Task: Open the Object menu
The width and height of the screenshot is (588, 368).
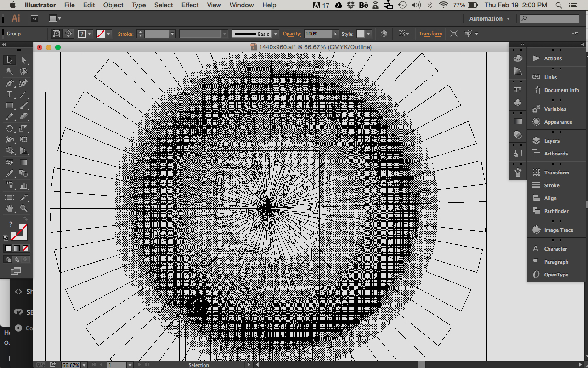Action: pos(113,5)
